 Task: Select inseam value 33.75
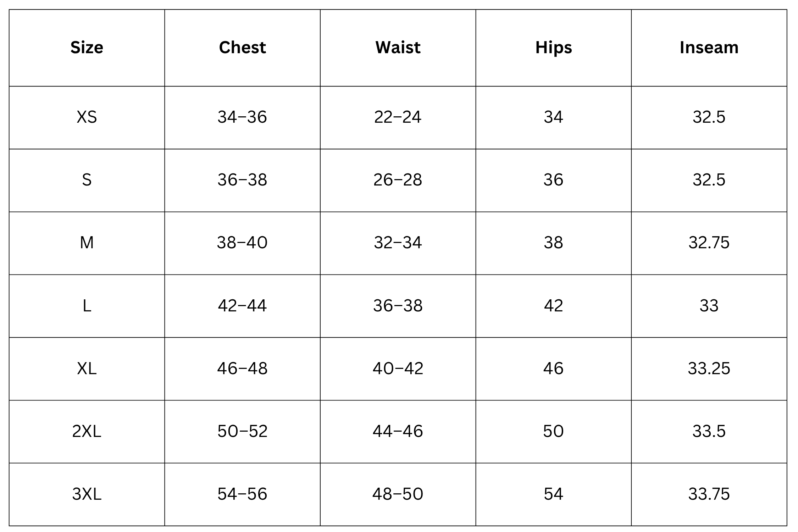click(x=709, y=494)
